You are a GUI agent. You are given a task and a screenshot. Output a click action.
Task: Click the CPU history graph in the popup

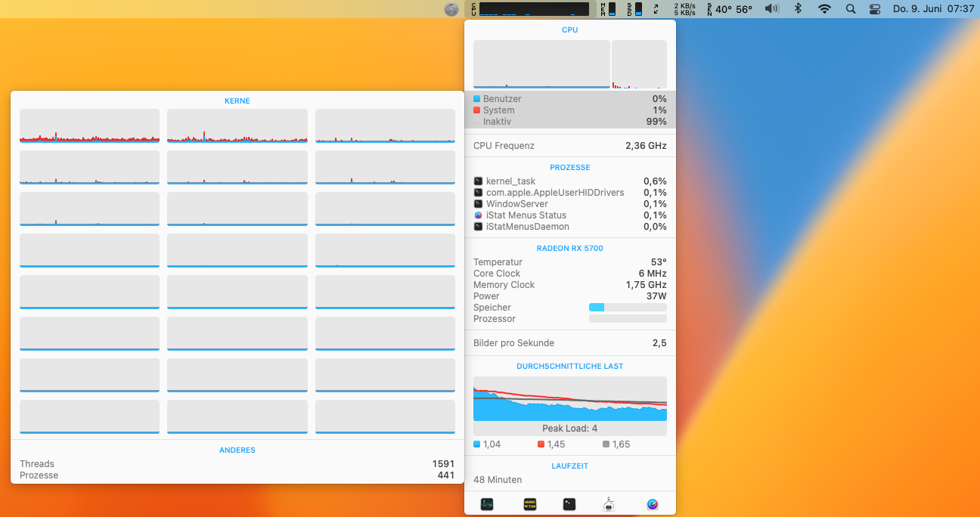click(x=541, y=65)
